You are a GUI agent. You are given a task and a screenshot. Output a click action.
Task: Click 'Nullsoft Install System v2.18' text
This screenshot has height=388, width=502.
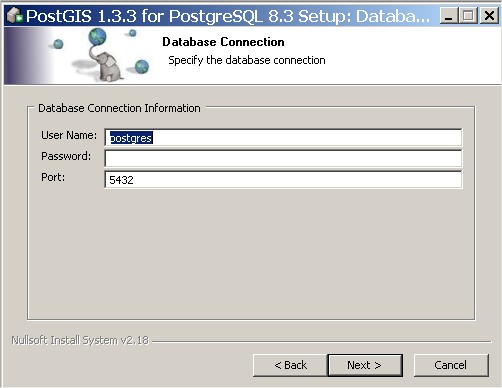pyautogui.click(x=80, y=340)
